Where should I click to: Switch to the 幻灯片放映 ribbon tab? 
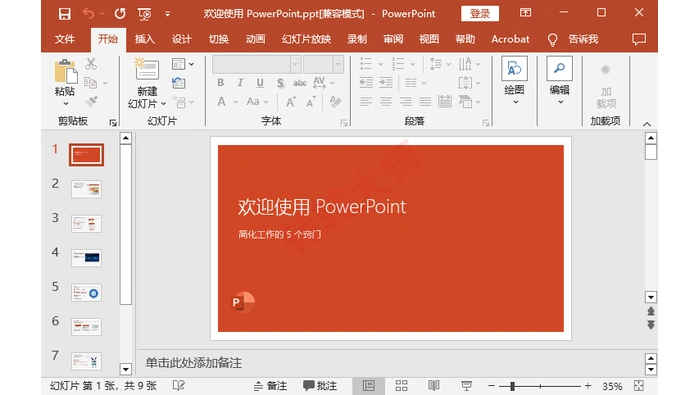[306, 39]
